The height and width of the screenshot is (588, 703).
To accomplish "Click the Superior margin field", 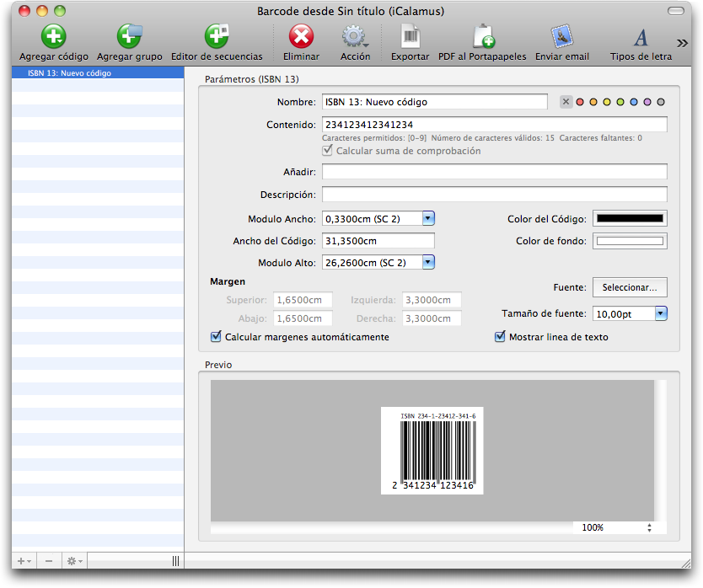I will (x=303, y=300).
